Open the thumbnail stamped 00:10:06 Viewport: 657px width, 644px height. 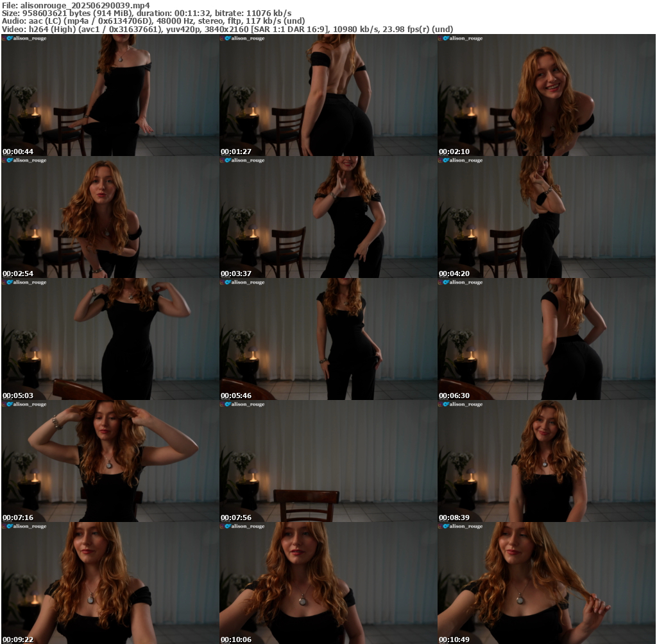pyautogui.click(x=328, y=583)
